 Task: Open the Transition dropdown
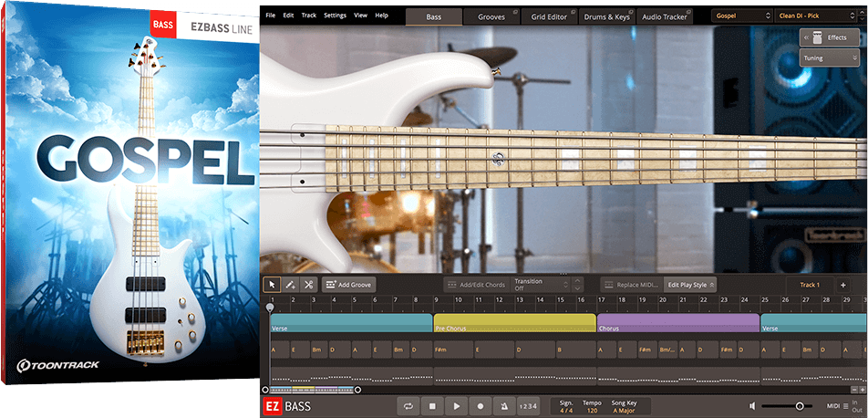click(x=542, y=285)
